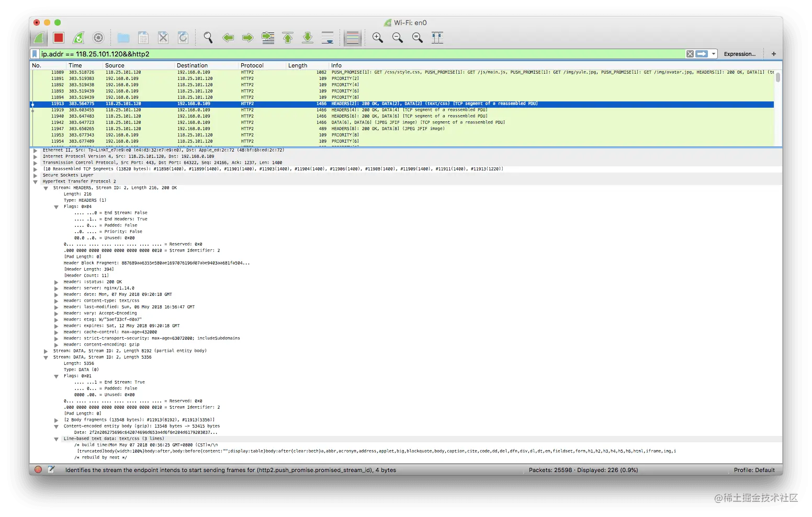Sort by the Destination column header
812x517 pixels.
(x=207, y=65)
